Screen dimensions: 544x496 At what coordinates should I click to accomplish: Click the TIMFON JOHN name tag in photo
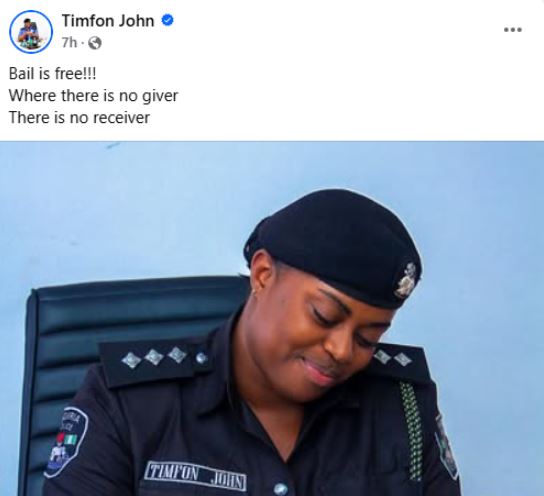pos(195,476)
